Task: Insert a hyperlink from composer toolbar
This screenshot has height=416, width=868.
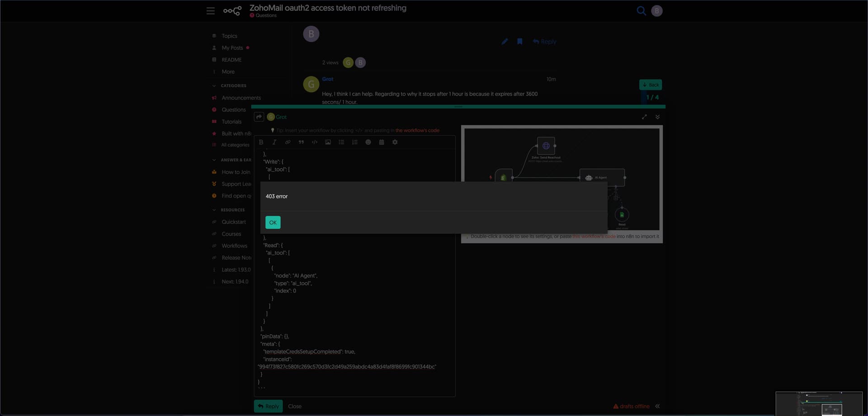Action: click(288, 142)
